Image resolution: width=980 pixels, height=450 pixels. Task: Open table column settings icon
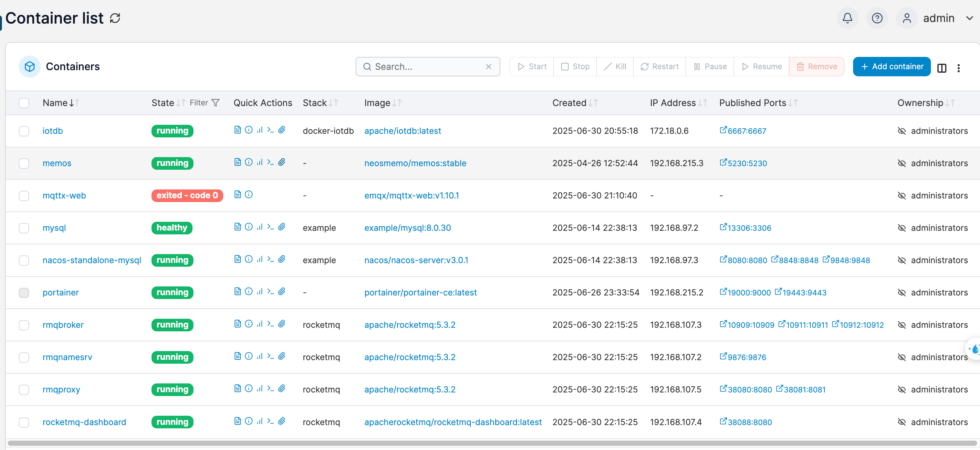[942, 68]
